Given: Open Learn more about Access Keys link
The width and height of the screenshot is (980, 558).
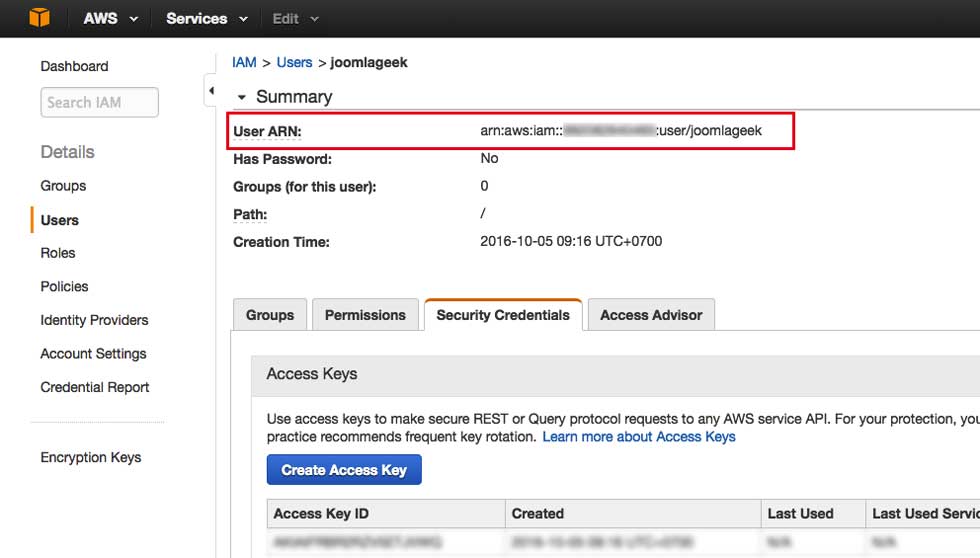Looking at the screenshot, I should coord(639,437).
